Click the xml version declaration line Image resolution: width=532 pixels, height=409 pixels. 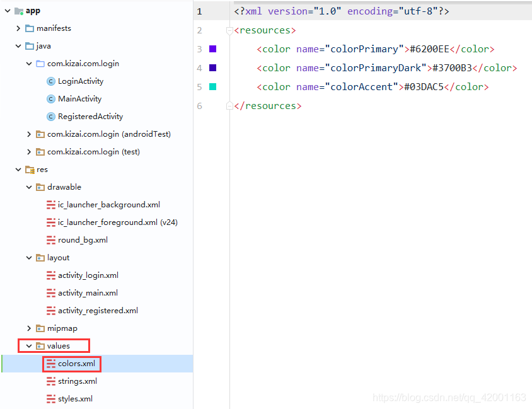click(342, 11)
